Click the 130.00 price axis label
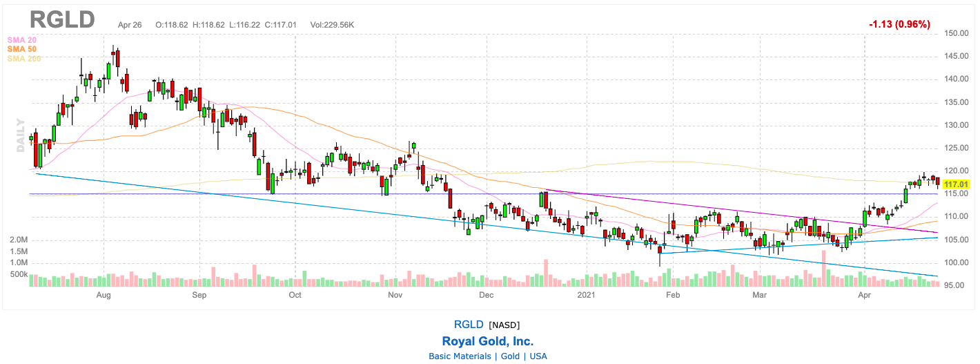This screenshot has height=364, width=980. pos(956,126)
